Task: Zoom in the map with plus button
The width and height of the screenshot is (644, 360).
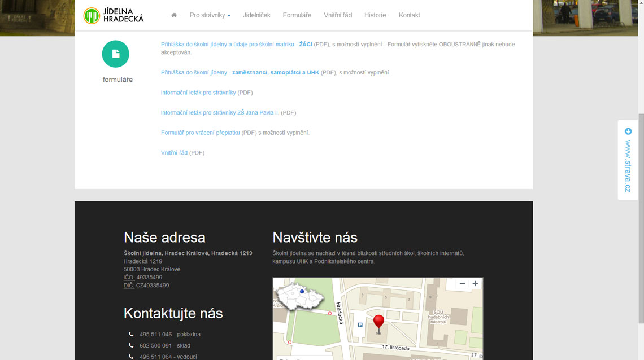Action: pyautogui.click(x=475, y=284)
